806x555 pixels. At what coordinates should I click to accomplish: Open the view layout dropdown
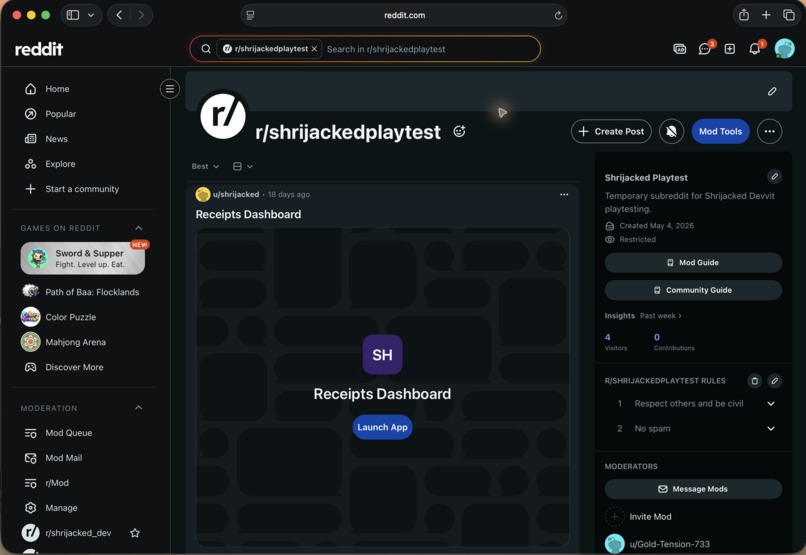click(243, 166)
